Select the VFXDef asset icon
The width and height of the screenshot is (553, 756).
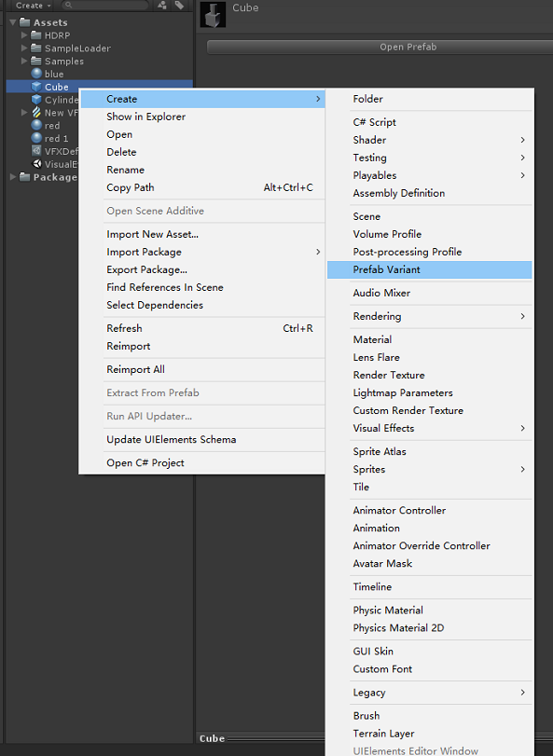coord(35,151)
